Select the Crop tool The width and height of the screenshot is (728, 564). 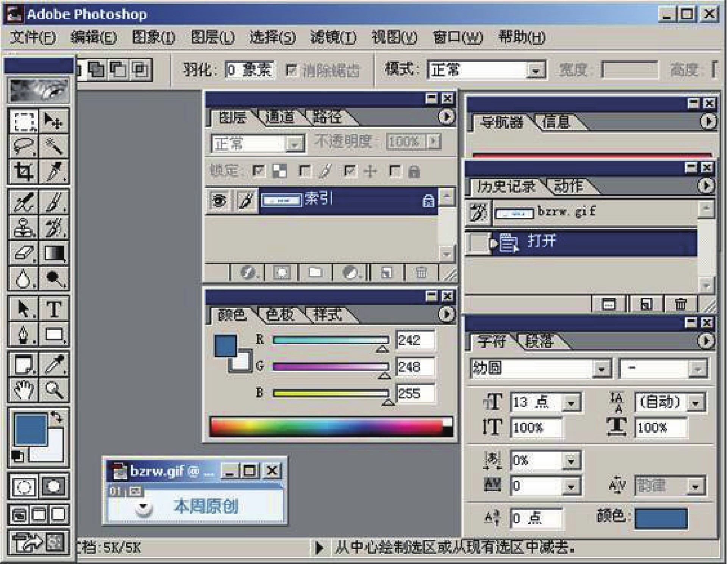pos(23,172)
